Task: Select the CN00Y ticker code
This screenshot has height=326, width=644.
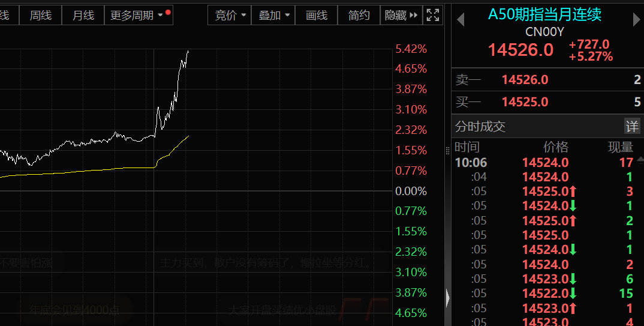Action: tap(544, 32)
